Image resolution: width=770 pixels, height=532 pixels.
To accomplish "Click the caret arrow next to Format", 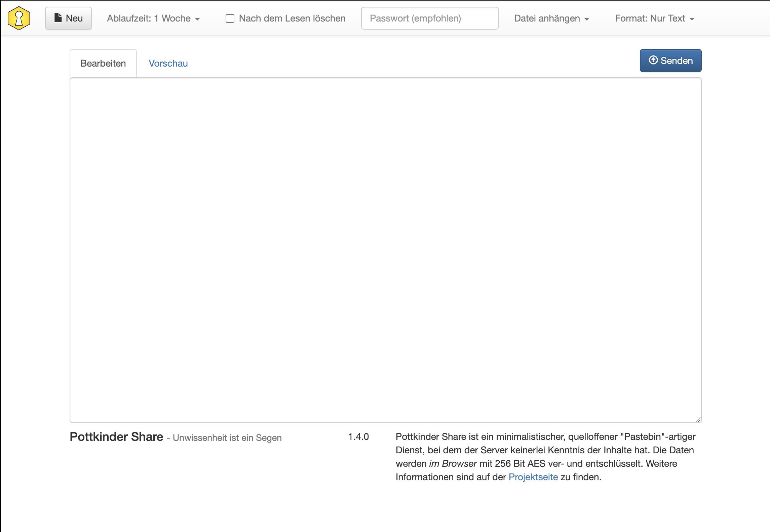I will (x=692, y=19).
